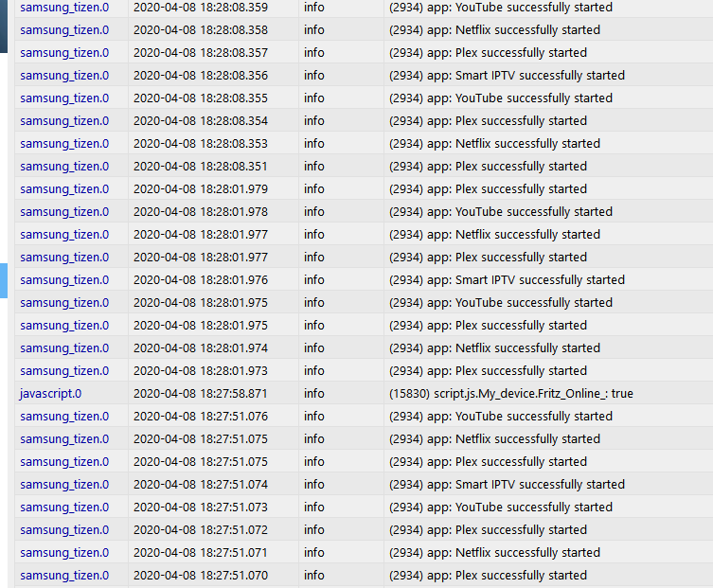Open samsung_tizen.0 link in the 18:28:08.353 row
This screenshot has width=713, height=588.
click(64, 144)
